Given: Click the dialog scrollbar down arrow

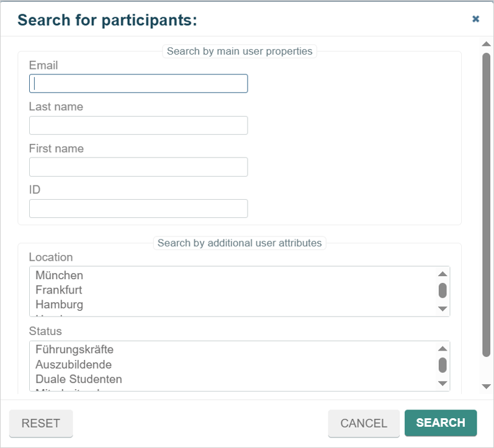Looking at the screenshot, I should [486, 387].
